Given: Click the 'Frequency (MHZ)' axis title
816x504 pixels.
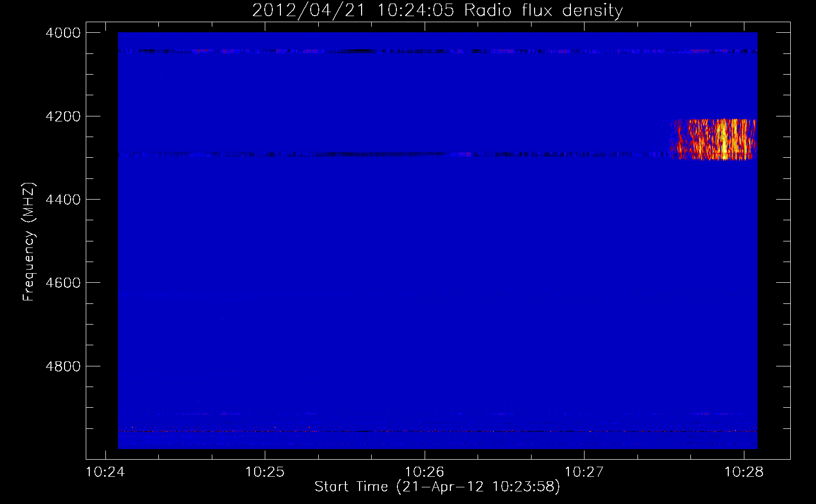Looking at the screenshot, I should (29, 242).
